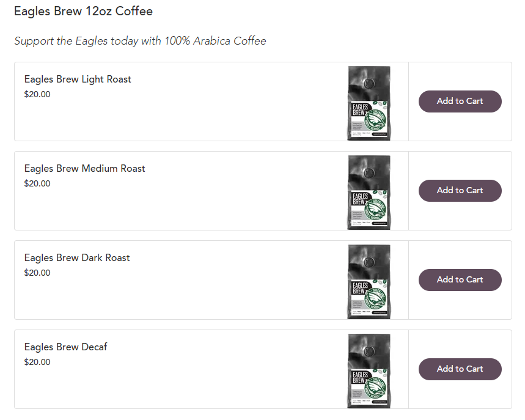Add Eagles Brew Decaf to cart
This screenshot has height=420, width=525.
460,369
